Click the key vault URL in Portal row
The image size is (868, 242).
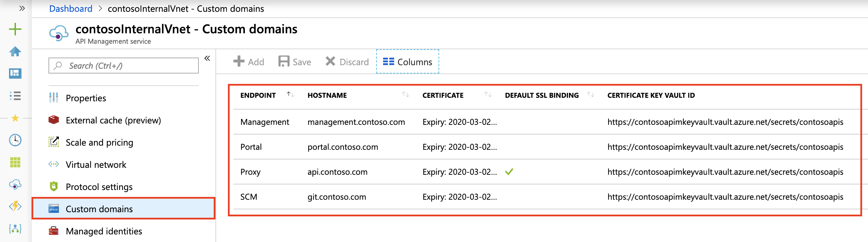[725, 147]
